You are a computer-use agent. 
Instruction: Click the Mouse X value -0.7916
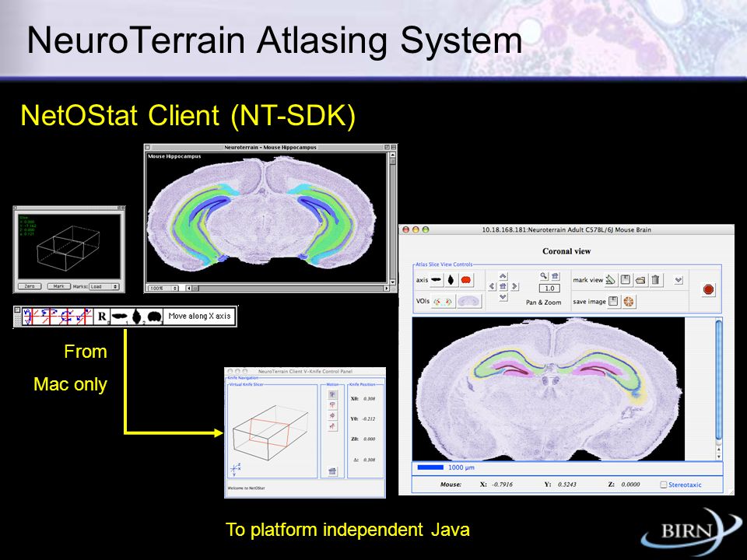pos(502,485)
